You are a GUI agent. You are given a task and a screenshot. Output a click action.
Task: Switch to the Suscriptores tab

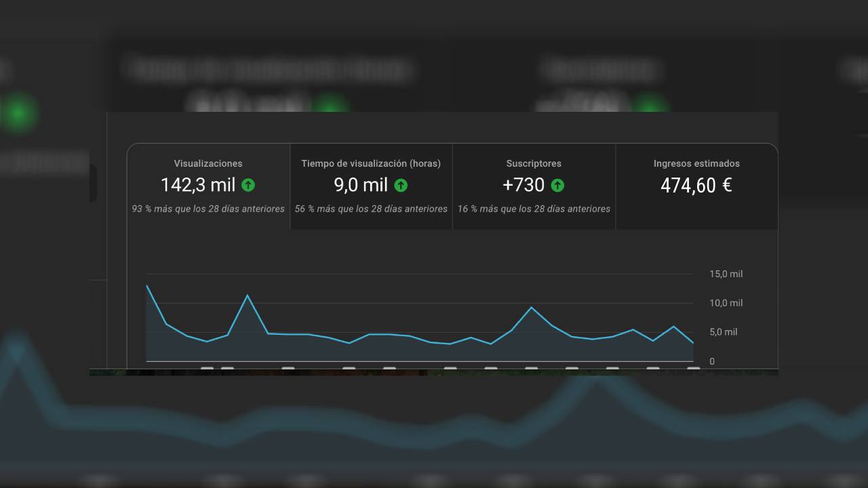[534, 163]
